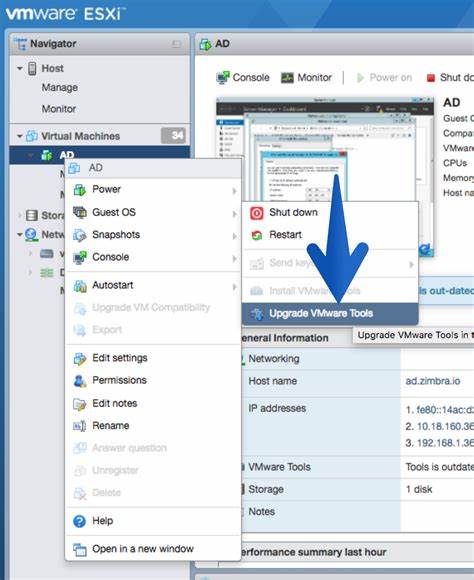Click the Permissions user icon

80,381
